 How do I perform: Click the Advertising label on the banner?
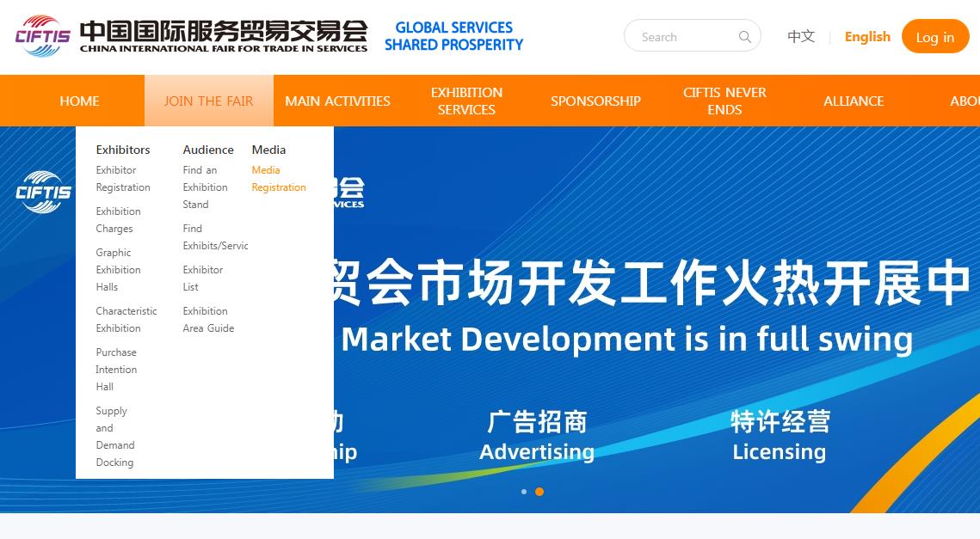click(x=537, y=451)
